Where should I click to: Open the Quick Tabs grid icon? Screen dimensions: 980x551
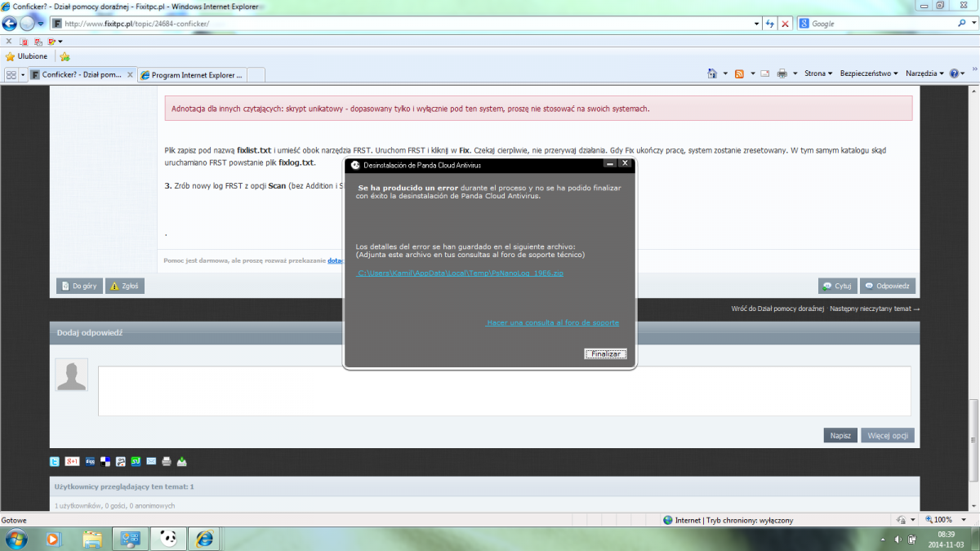pyautogui.click(x=11, y=74)
